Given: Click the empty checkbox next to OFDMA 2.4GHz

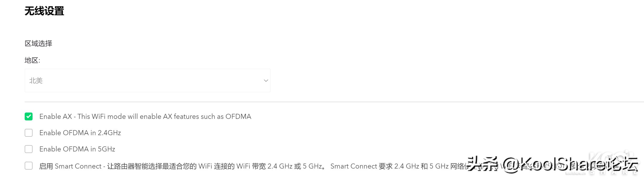Looking at the screenshot, I should (x=28, y=133).
